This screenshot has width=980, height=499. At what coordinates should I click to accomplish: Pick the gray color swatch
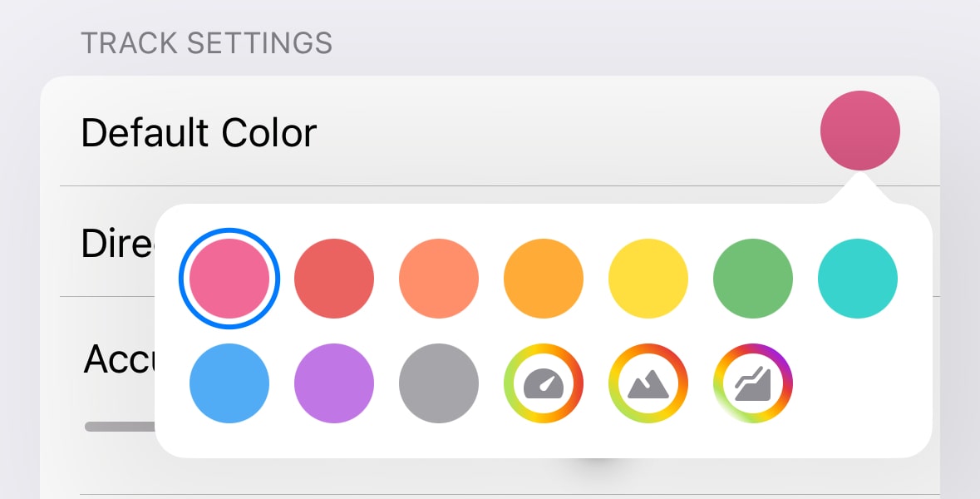439,383
